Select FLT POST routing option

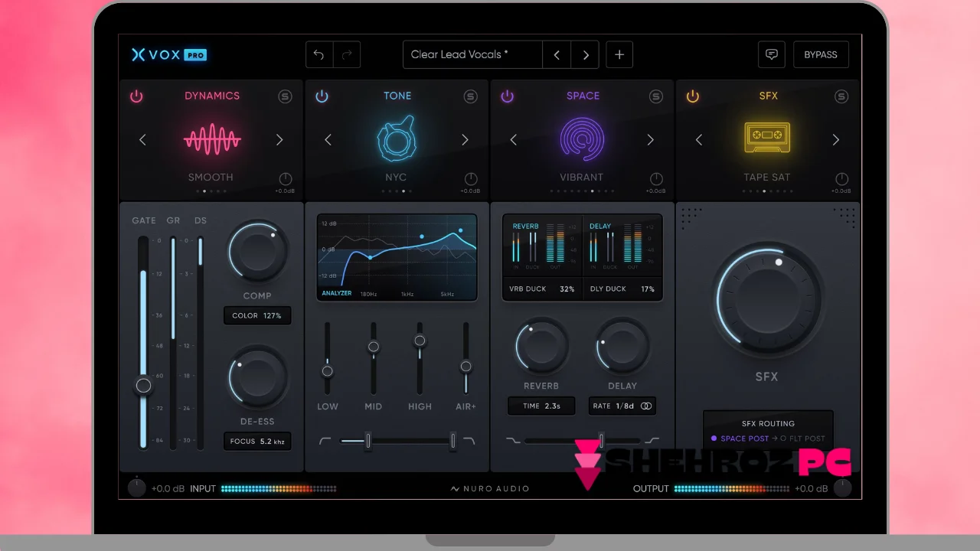tap(802, 439)
